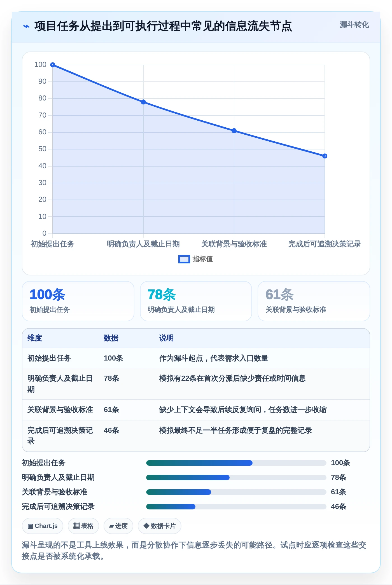Select the 表格 chip

(x=83, y=526)
